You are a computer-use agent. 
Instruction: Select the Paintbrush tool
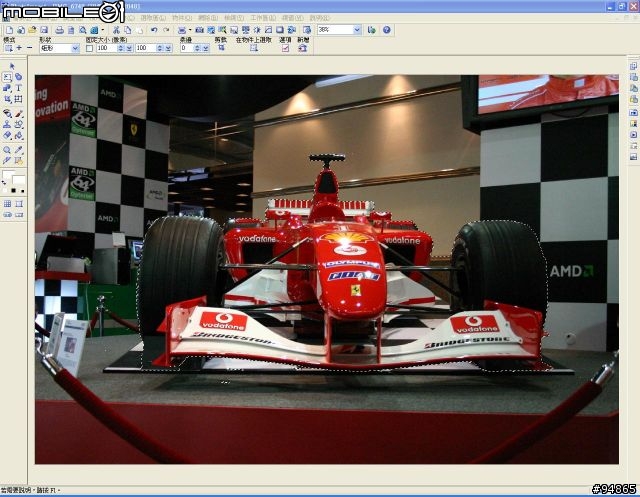pos(18,113)
